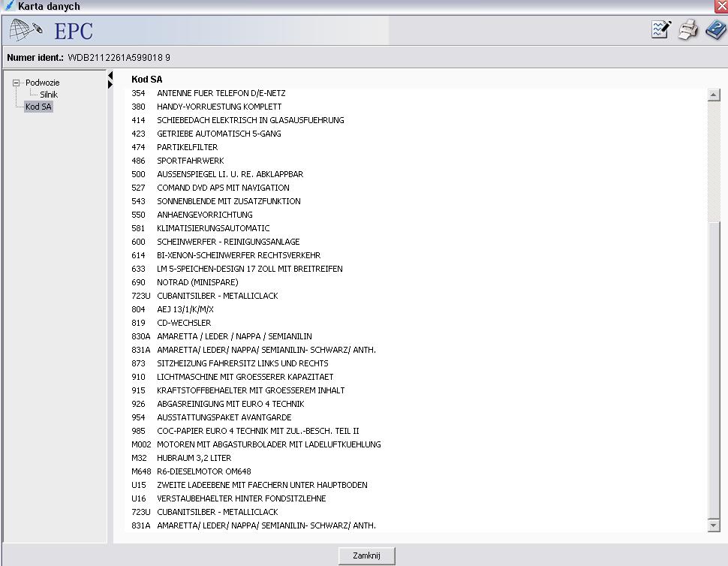Print the data card
Screen dimensions: 728x566
pyautogui.click(x=687, y=30)
